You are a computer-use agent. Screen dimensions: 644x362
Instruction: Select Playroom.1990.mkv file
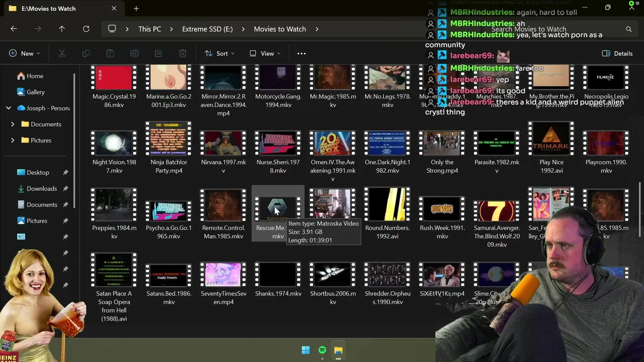point(606,151)
